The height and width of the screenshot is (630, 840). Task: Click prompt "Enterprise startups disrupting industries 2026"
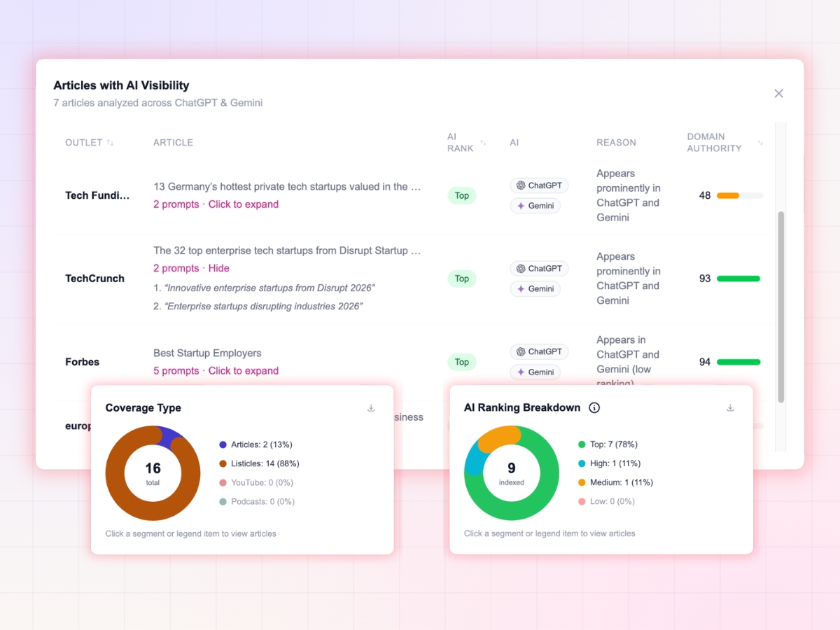pyautogui.click(x=264, y=306)
